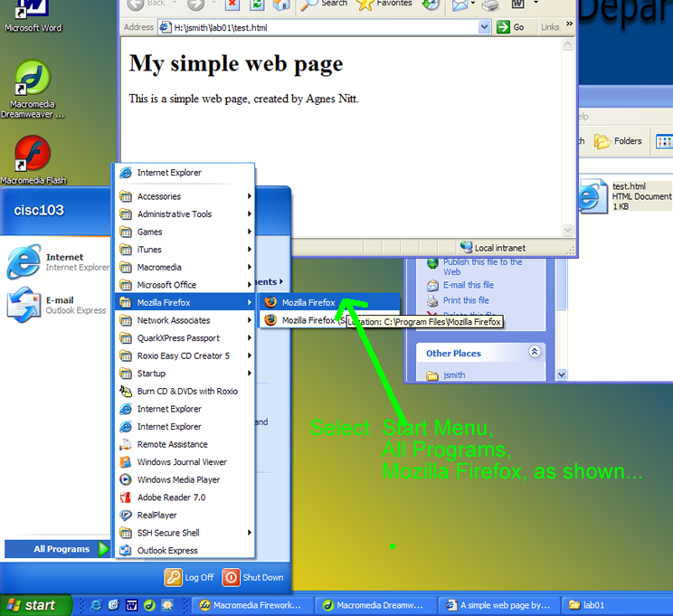Click the Microsoft Word desktop shortcut
The width and height of the screenshot is (673, 616).
[x=33, y=16]
